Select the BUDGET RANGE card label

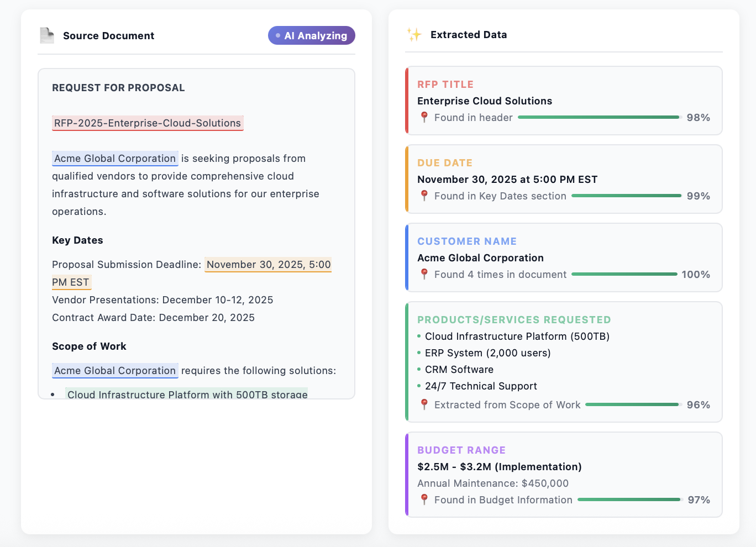click(461, 450)
